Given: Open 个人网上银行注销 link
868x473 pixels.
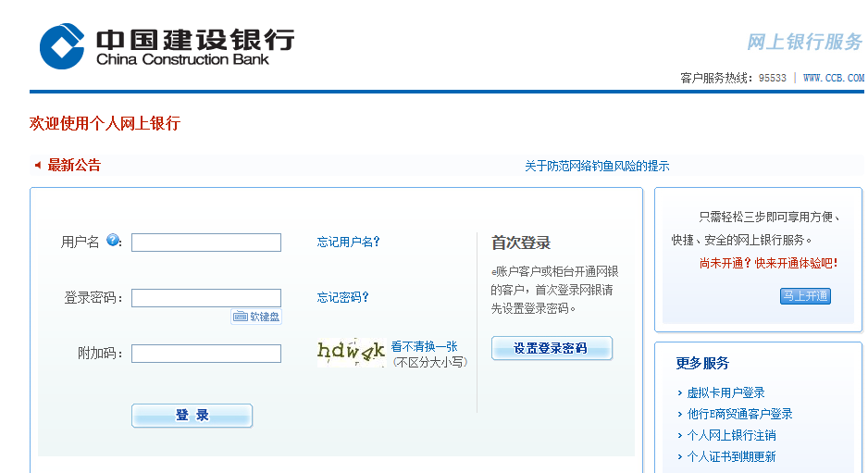Looking at the screenshot, I should pos(731,435).
